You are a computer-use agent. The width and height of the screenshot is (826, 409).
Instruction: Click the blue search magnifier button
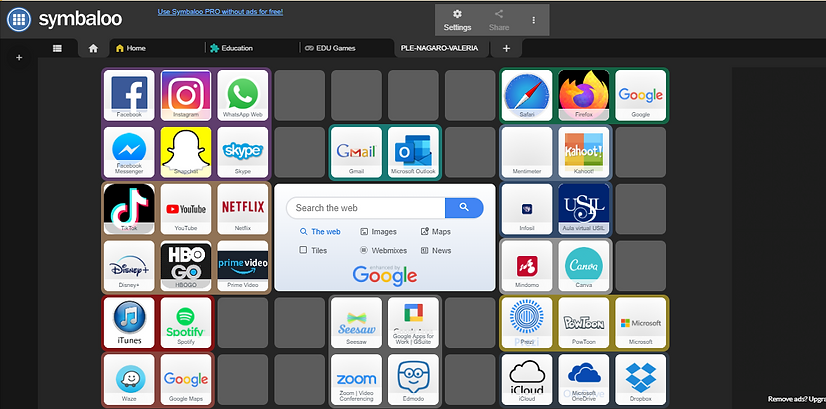[x=464, y=208]
